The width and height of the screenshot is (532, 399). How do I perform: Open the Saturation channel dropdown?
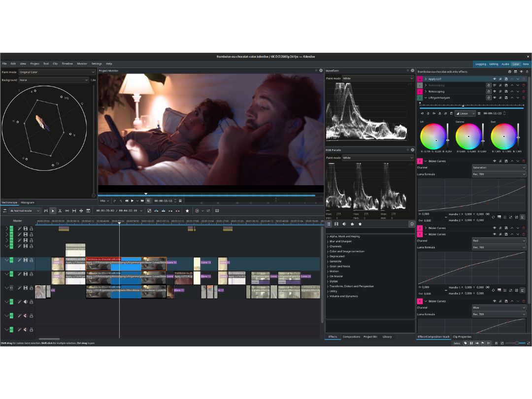click(x=499, y=167)
